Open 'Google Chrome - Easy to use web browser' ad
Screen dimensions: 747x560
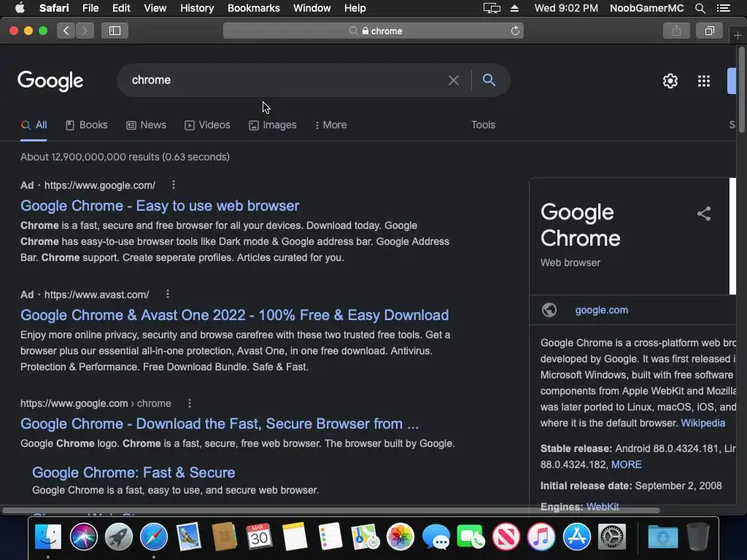160,206
